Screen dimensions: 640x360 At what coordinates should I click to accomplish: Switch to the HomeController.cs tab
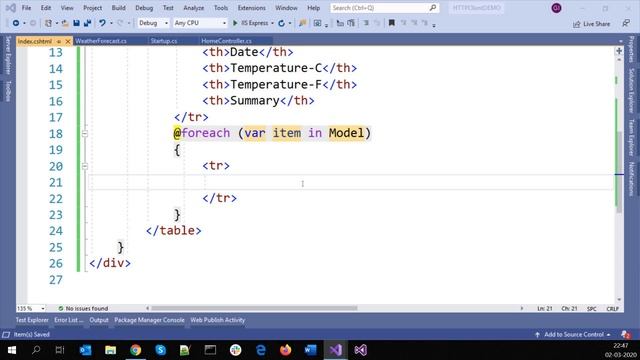click(x=226, y=41)
